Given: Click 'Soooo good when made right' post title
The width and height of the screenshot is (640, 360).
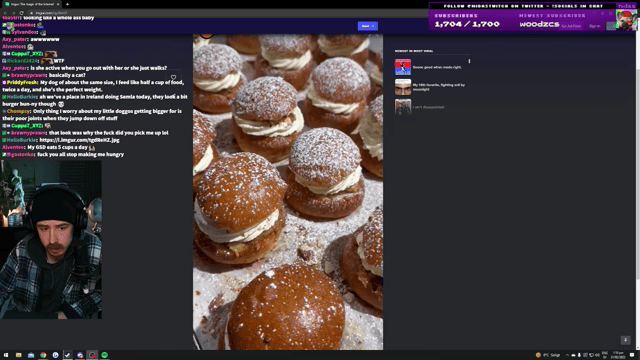Looking at the screenshot, I should tap(437, 67).
